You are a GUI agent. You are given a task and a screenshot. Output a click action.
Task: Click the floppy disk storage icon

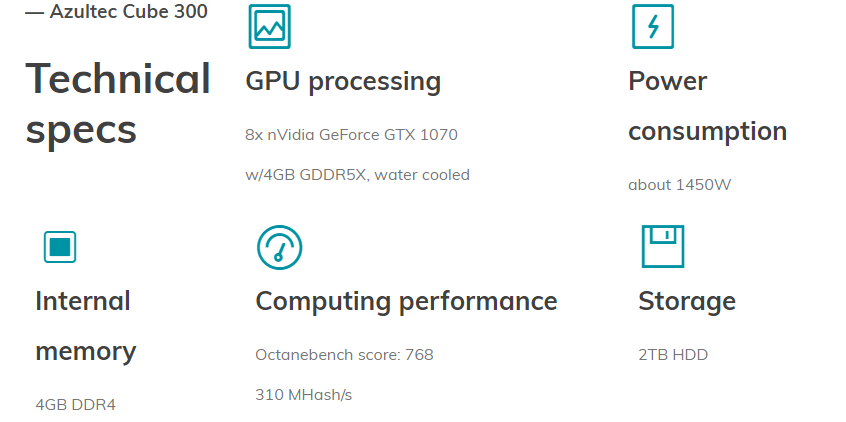pos(663,247)
